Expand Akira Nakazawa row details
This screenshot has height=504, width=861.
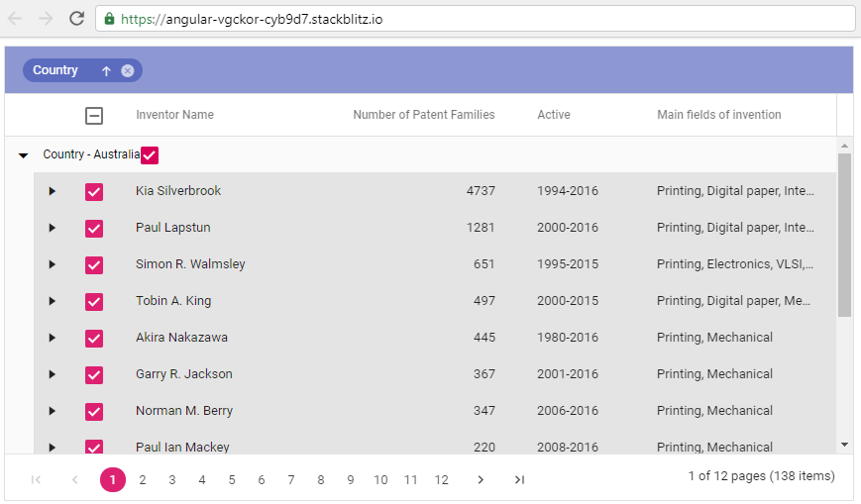click(x=53, y=338)
